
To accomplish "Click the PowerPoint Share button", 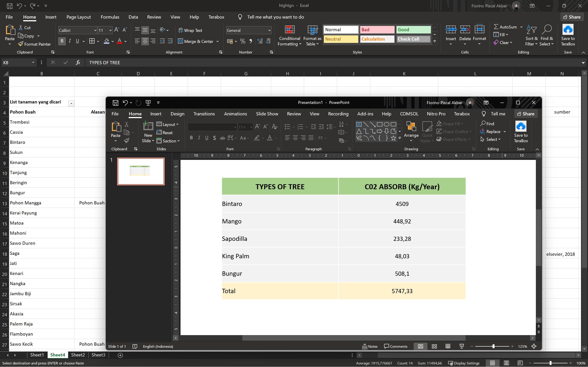I will point(526,114).
